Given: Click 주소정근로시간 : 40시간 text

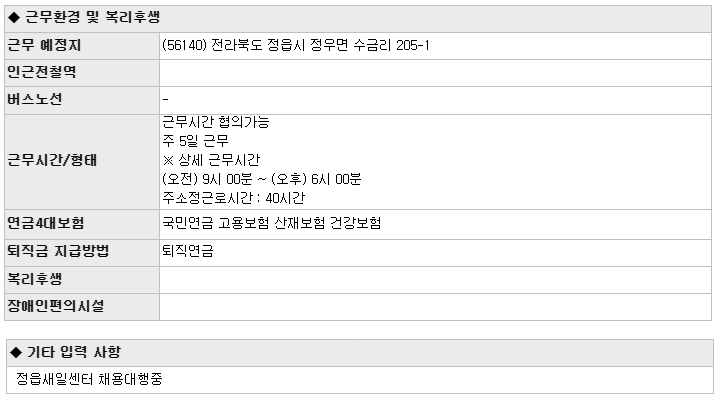Looking at the screenshot, I should tap(234, 198).
